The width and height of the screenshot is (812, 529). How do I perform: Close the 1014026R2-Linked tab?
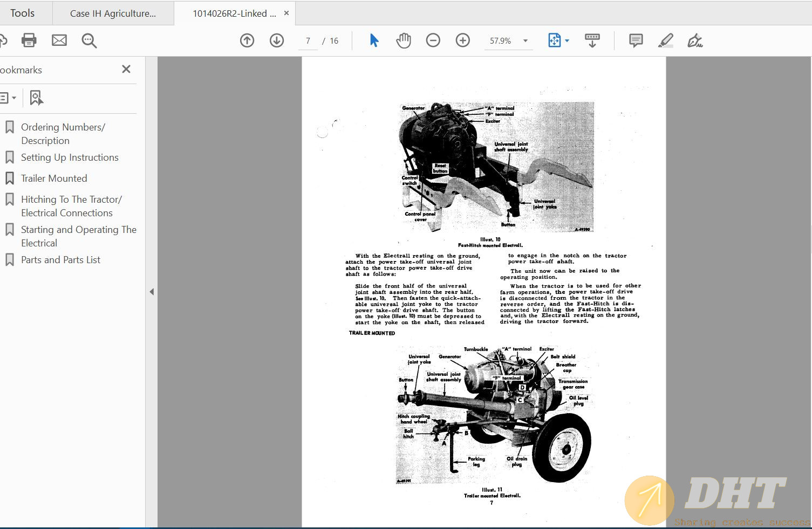tap(286, 13)
